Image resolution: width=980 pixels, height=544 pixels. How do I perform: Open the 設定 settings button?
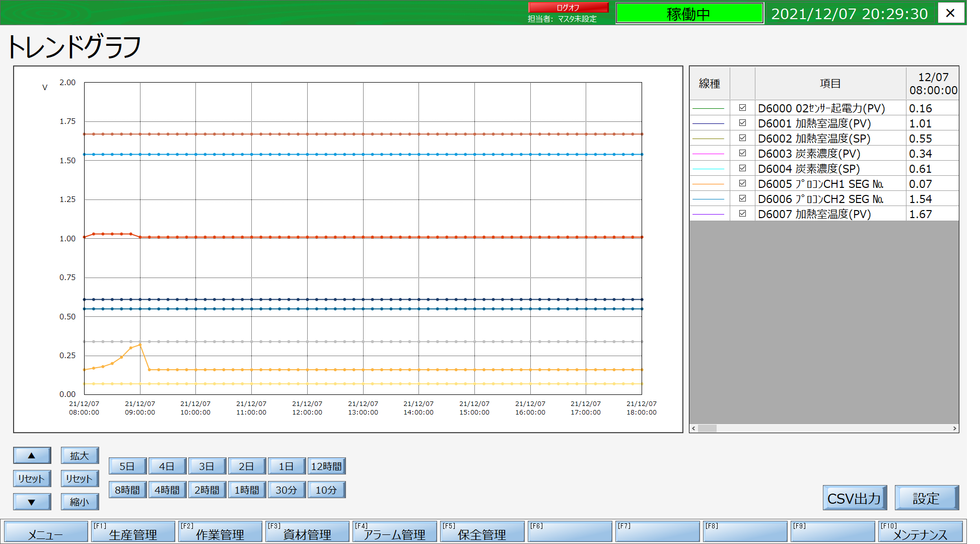(x=927, y=498)
